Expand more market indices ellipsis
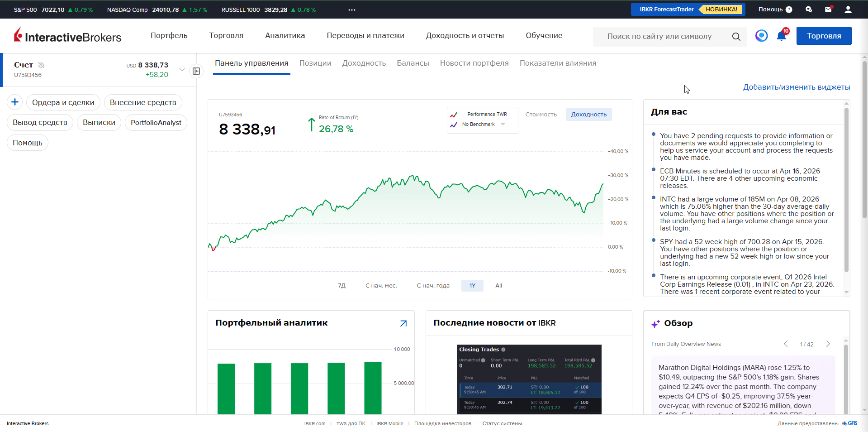Screen dimensions: 868x432 pos(352,10)
